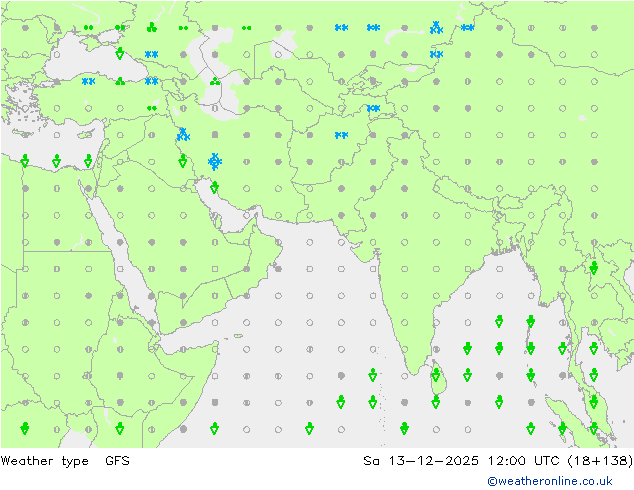This screenshot has height=490, width=634.
Task: Click green rain symbol at Persian Gulf head
Action: click(215, 187)
